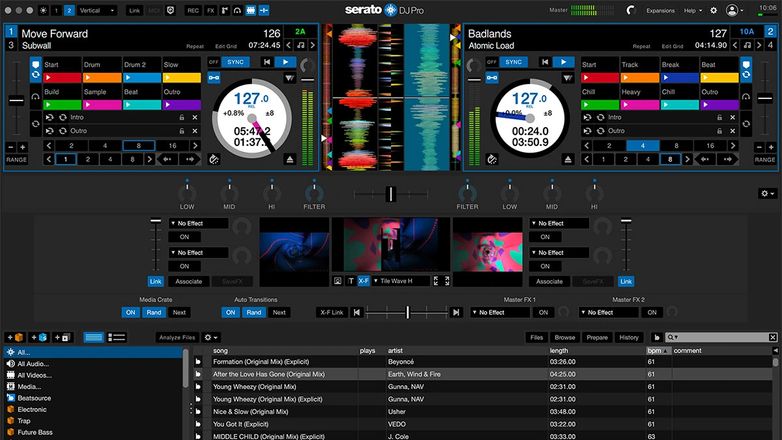Open the first left video No Effect dropdown

[x=198, y=223]
